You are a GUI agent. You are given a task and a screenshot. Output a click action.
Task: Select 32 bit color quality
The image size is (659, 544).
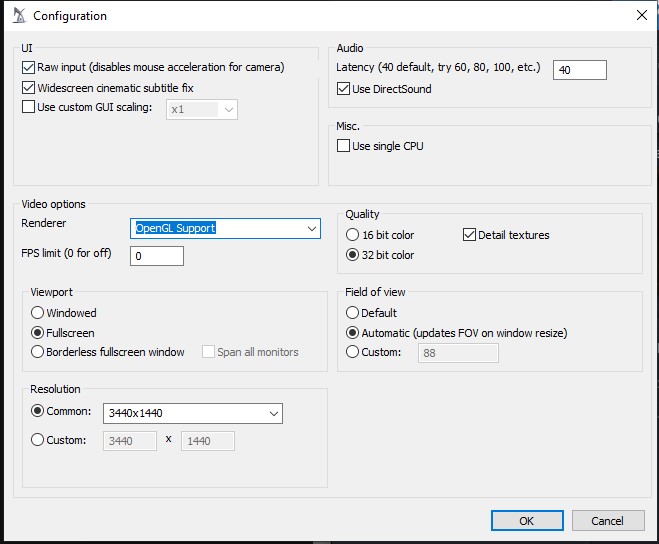point(352,255)
